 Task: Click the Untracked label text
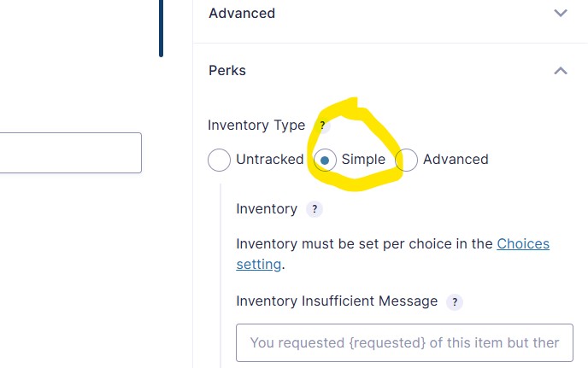tap(269, 160)
